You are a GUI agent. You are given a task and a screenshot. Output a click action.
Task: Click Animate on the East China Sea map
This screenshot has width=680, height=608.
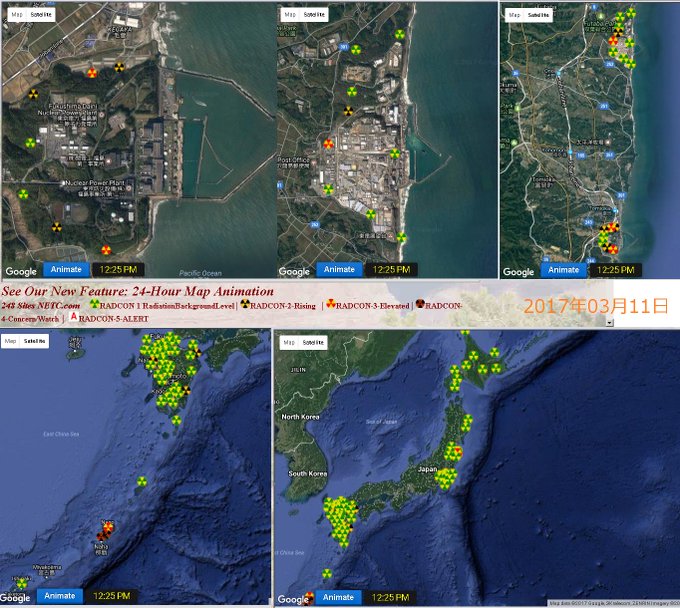click(x=60, y=596)
